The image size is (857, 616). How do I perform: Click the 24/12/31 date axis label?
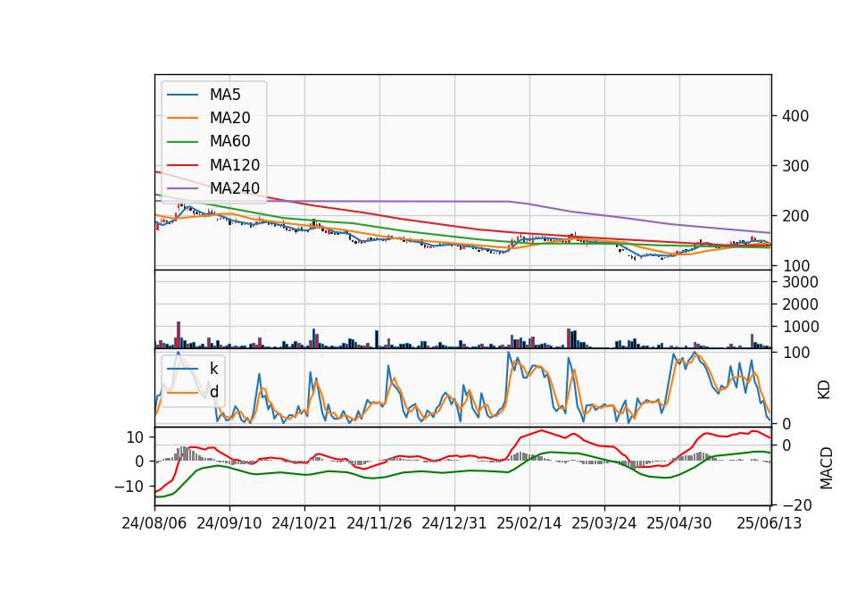pyautogui.click(x=453, y=524)
